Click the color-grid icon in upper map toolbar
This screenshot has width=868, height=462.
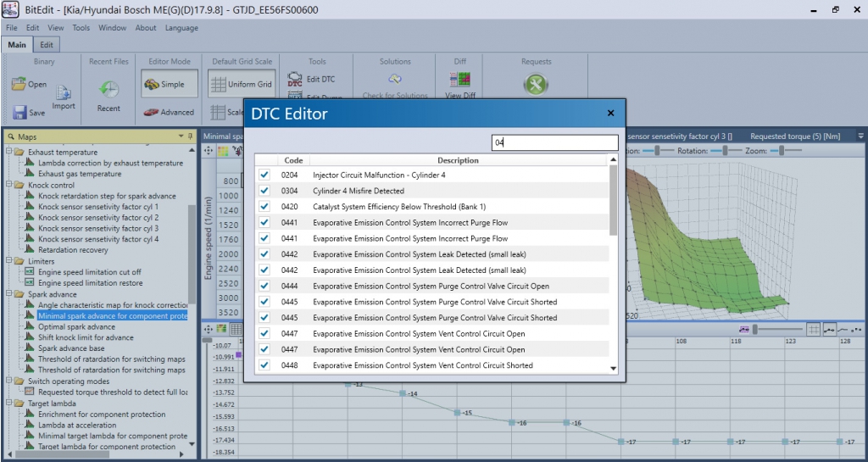click(223, 151)
